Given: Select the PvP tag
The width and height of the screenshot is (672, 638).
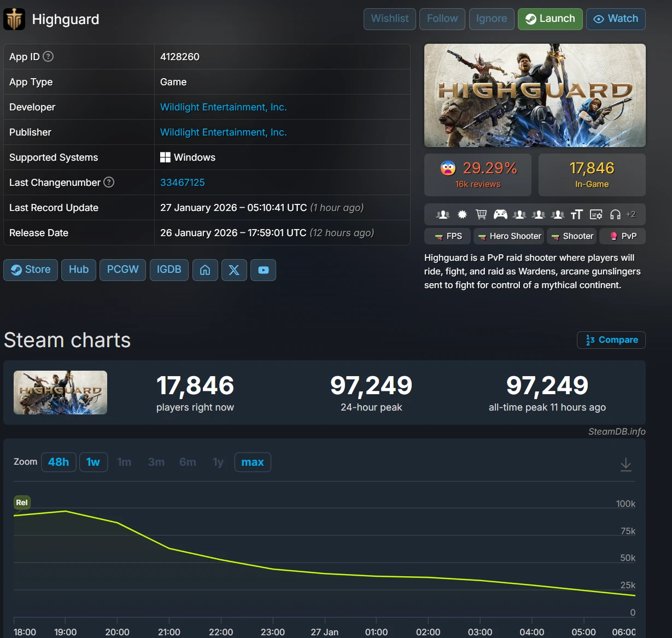Looking at the screenshot, I should [x=623, y=236].
